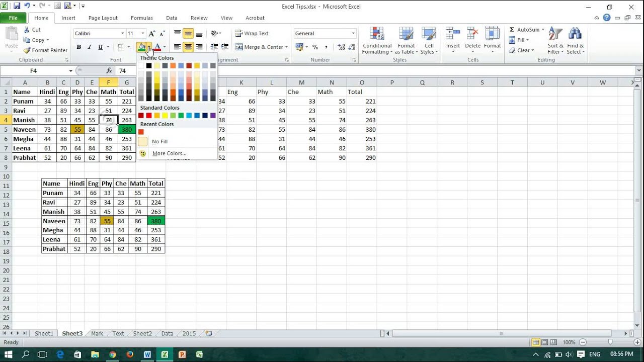Expand the formula bar chevron
Viewport: 644px width, 362px height.
[x=639, y=71]
